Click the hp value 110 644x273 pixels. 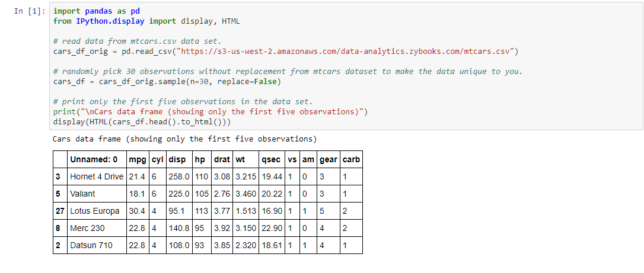202,176
